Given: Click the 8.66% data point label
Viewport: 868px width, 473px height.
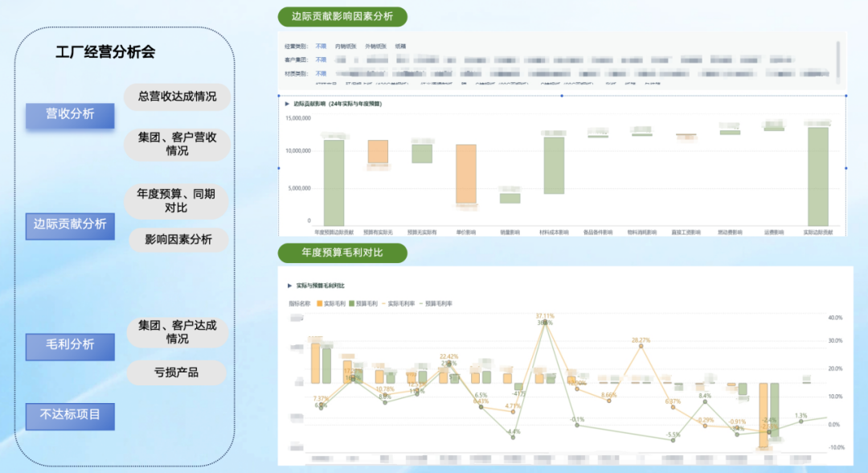Looking at the screenshot, I should click(609, 395).
